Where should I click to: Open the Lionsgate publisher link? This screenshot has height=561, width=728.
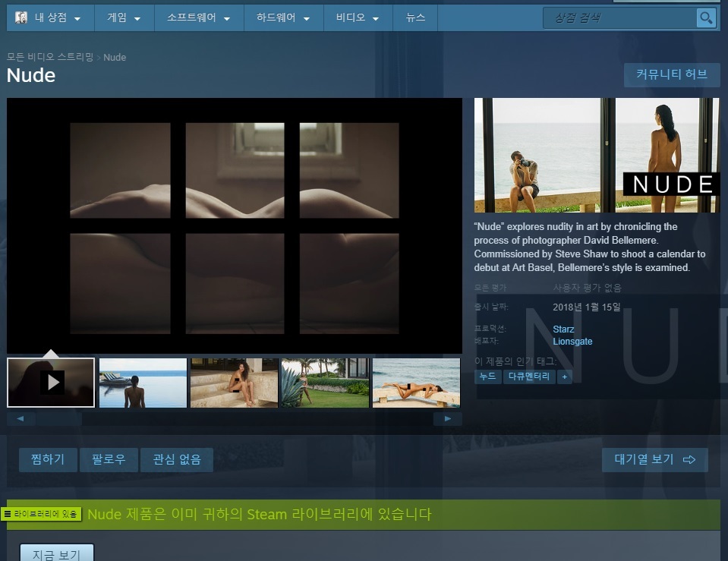point(572,342)
